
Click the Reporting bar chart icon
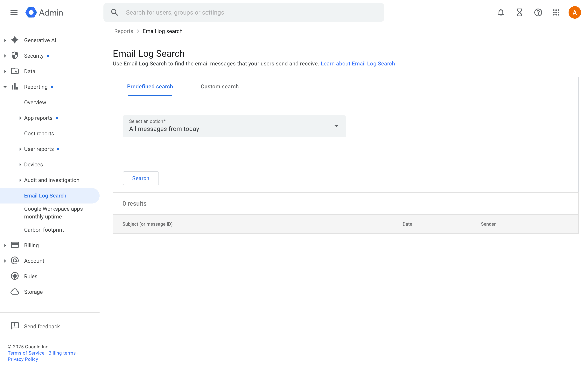coord(15,87)
